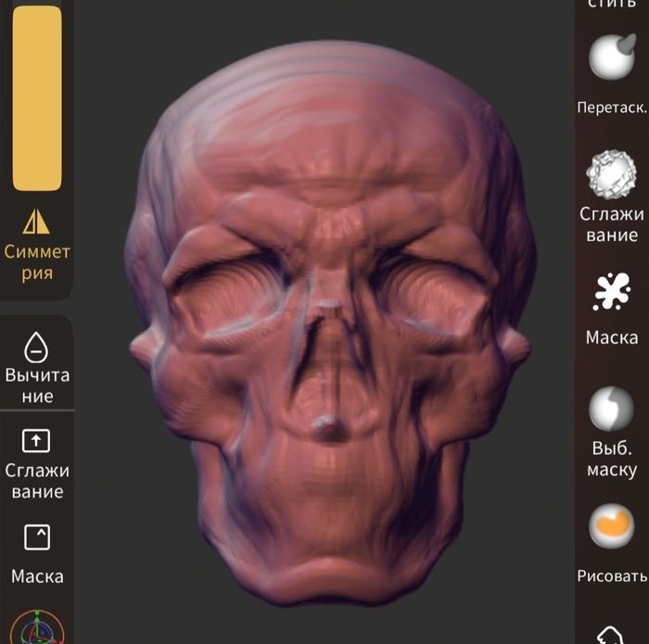Select the Выб. маску tool
Viewport: 649px width, 644px height.
(x=612, y=433)
